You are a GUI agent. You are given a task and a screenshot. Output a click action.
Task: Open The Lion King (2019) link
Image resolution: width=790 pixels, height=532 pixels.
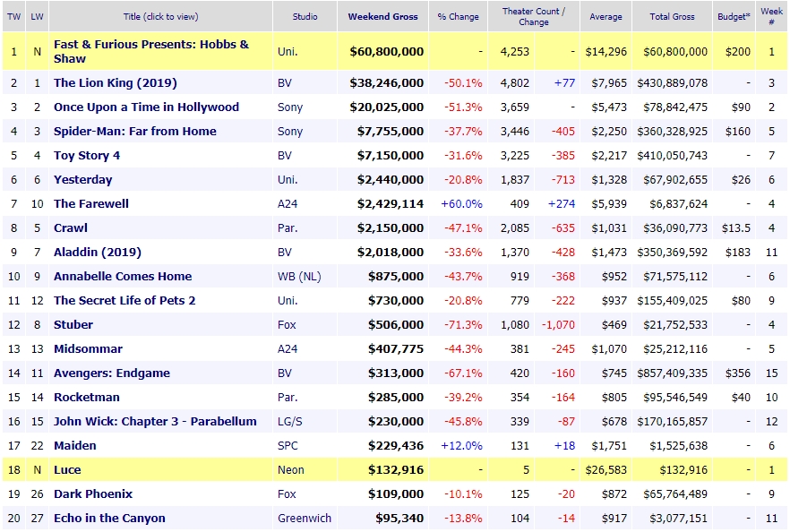tap(116, 83)
